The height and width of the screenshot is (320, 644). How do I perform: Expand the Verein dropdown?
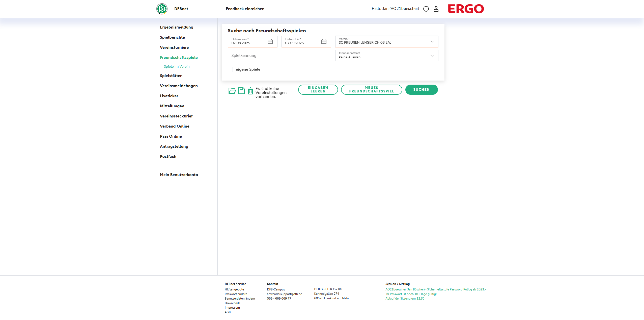pyautogui.click(x=432, y=42)
